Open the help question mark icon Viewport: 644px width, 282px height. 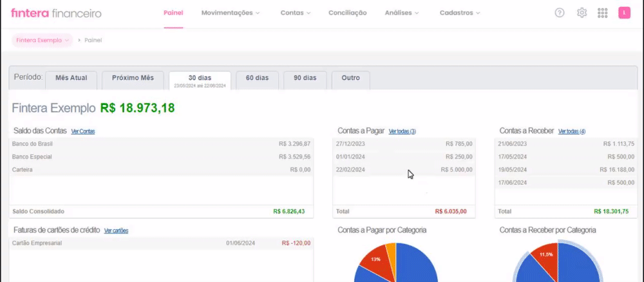tap(560, 13)
